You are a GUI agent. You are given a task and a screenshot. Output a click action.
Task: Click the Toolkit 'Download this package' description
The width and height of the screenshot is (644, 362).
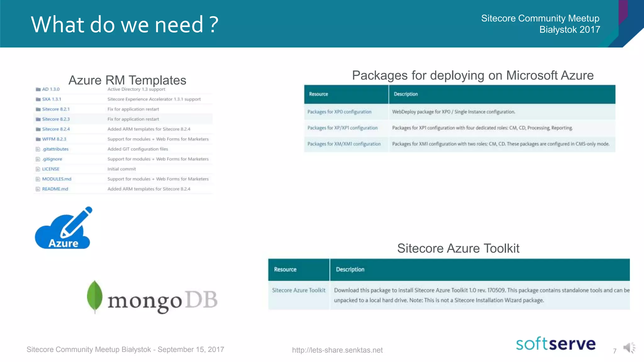[482, 295]
